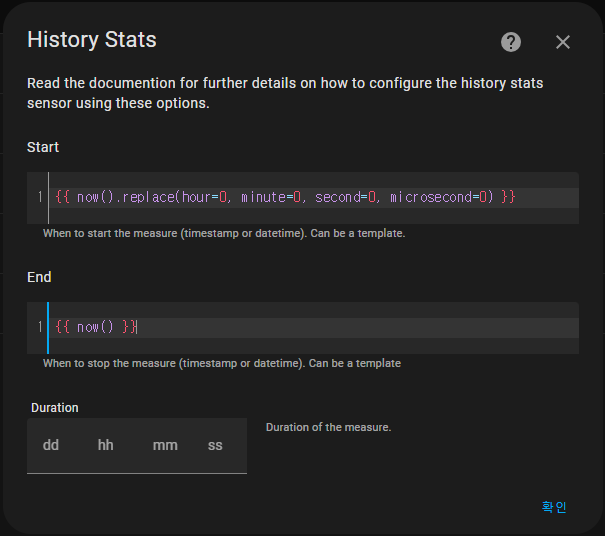605x536 pixels.
Task: Click into the Start template code editor
Action: tap(303, 198)
